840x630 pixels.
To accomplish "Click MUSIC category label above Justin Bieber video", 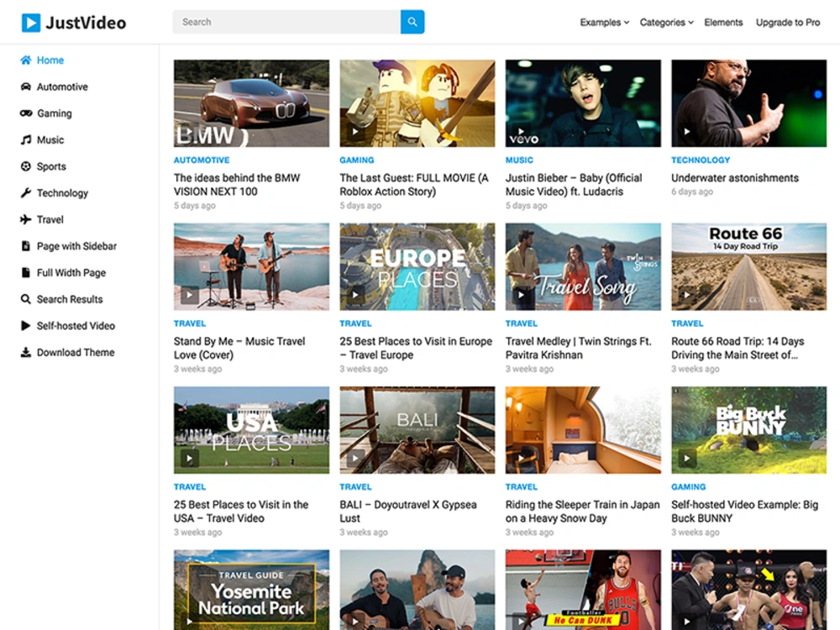I will [519, 160].
